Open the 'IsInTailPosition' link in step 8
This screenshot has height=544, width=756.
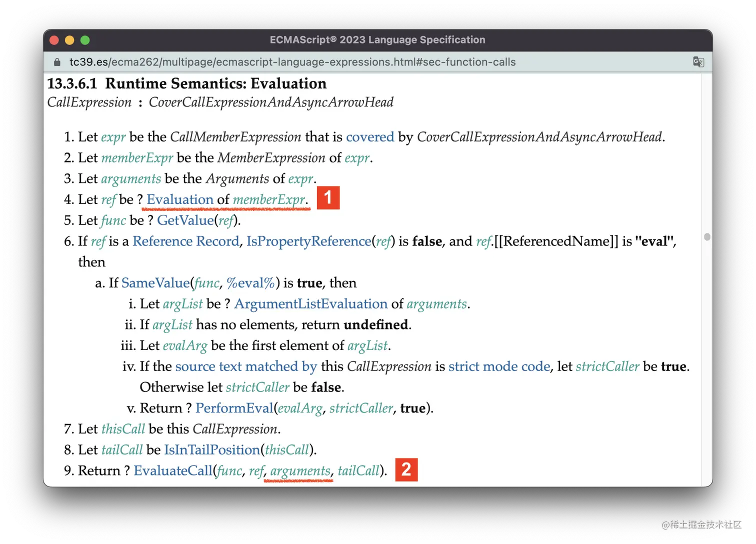[212, 450]
